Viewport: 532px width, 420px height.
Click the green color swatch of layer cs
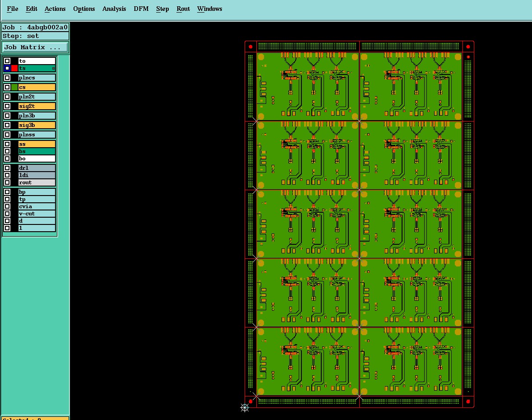(x=14, y=87)
